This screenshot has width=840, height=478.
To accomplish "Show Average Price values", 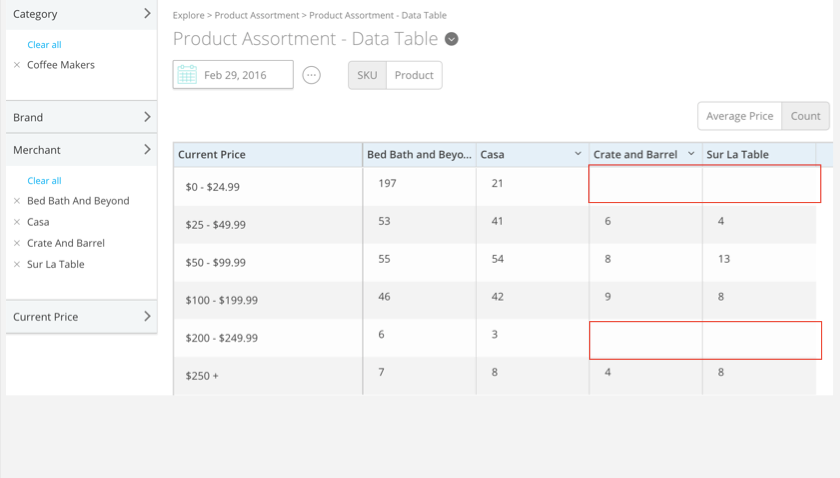I will click(739, 116).
